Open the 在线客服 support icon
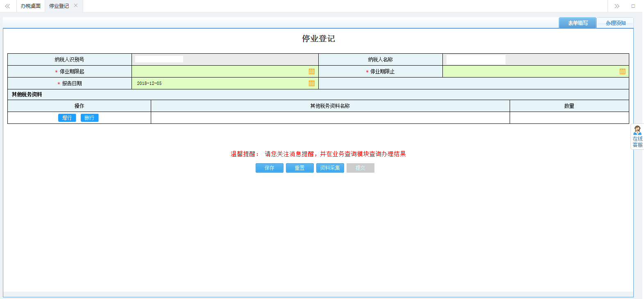Image resolution: width=644 pixels, height=299 pixels. pos(637,137)
